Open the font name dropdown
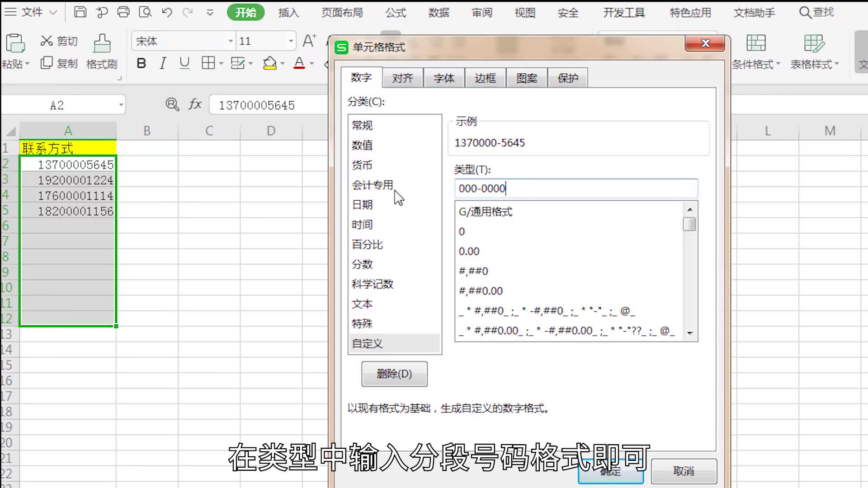Viewport: 868px width, 488px height. coord(231,41)
